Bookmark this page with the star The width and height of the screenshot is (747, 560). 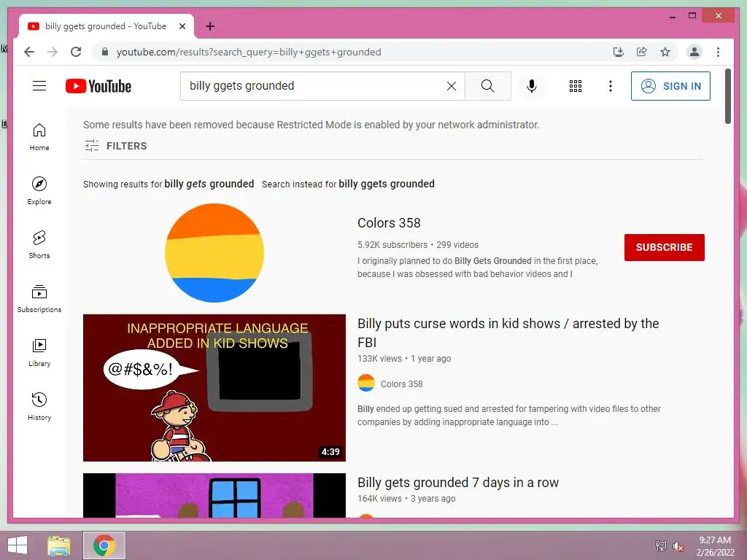coord(665,52)
